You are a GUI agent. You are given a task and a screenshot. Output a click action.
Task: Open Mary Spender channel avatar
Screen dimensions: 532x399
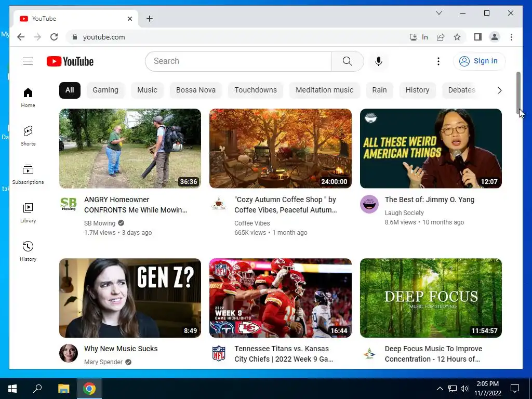tap(69, 353)
